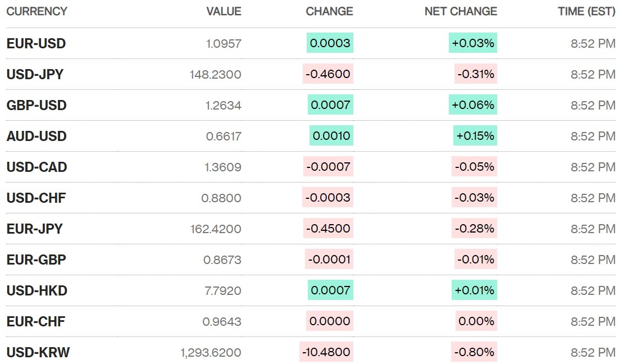Sort by the CHANGE column header
Viewport: 623px width, 364px height.
[329, 11]
